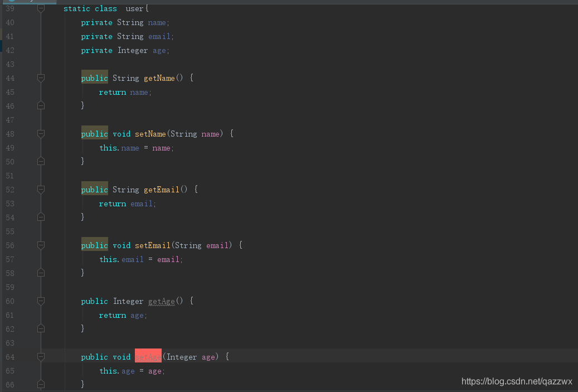This screenshot has width=578, height=392.
Task: Collapse the getName method fold marker
Action: (40, 78)
